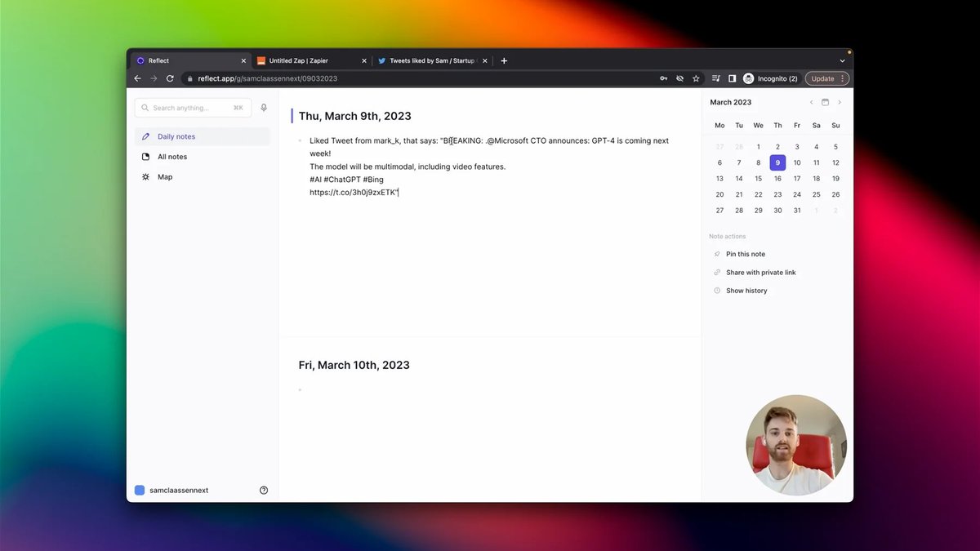Toggle the crossed-eye icon in address bar
980x551 pixels.
pyautogui.click(x=679, y=78)
